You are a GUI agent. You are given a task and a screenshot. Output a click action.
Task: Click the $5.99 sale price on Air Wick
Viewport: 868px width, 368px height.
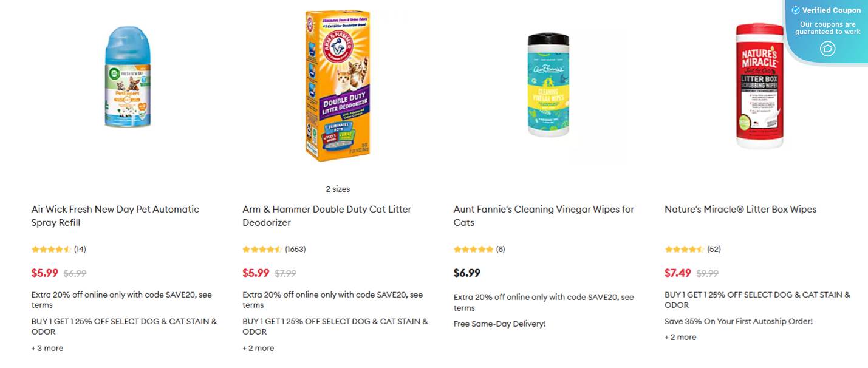[x=45, y=273]
